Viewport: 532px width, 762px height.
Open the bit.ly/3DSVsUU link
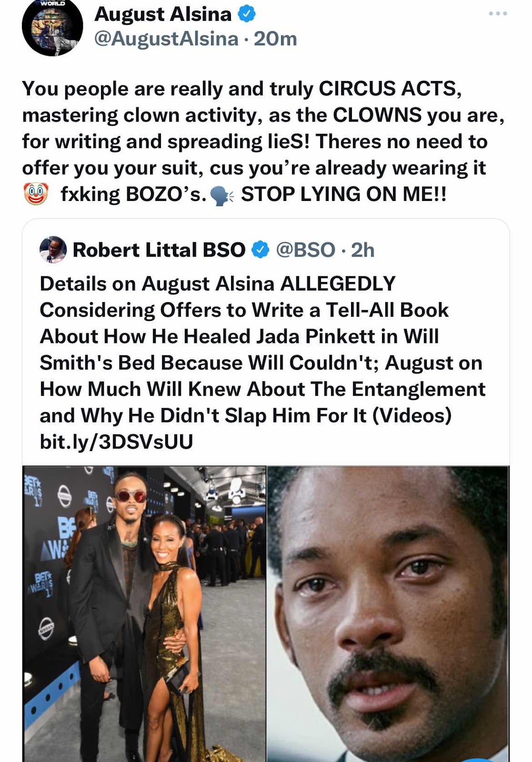[x=117, y=441]
